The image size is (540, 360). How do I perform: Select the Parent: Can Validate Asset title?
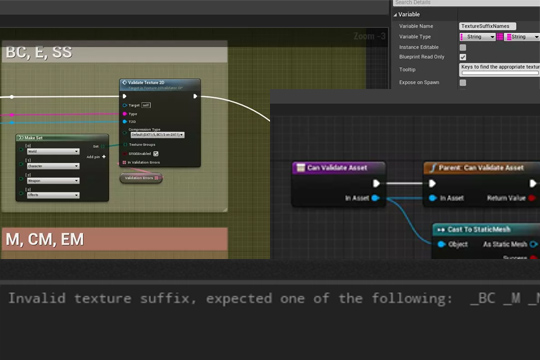click(481, 168)
